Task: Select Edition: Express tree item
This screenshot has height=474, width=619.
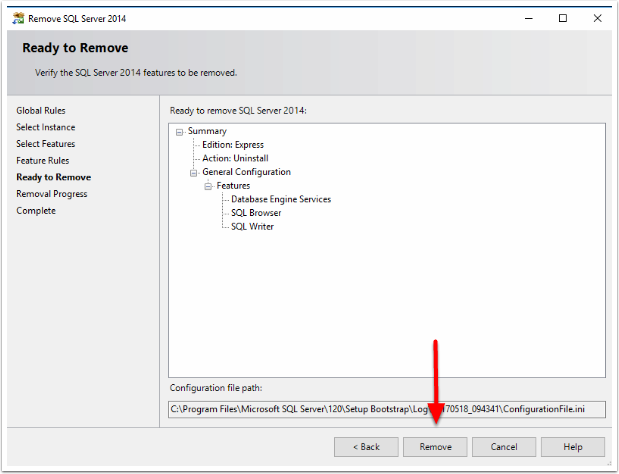Action: (x=233, y=145)
